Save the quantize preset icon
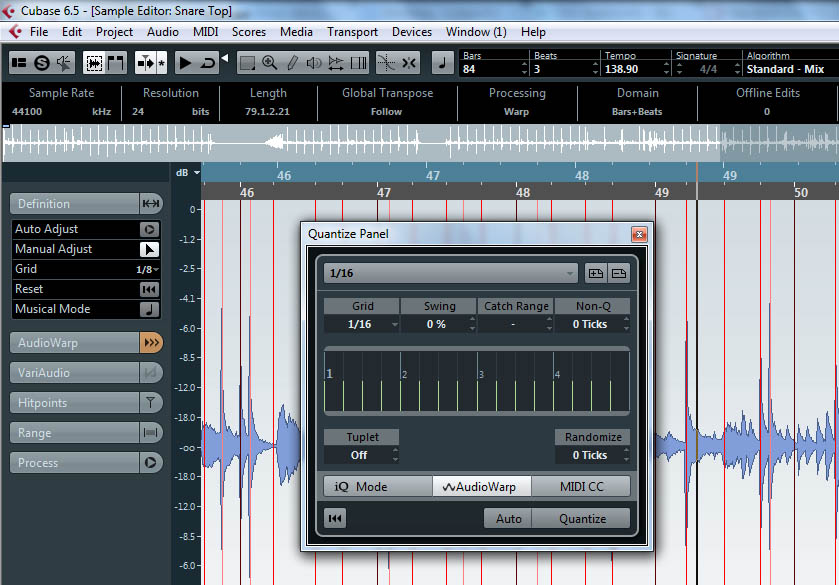 (x=596, y=273)
